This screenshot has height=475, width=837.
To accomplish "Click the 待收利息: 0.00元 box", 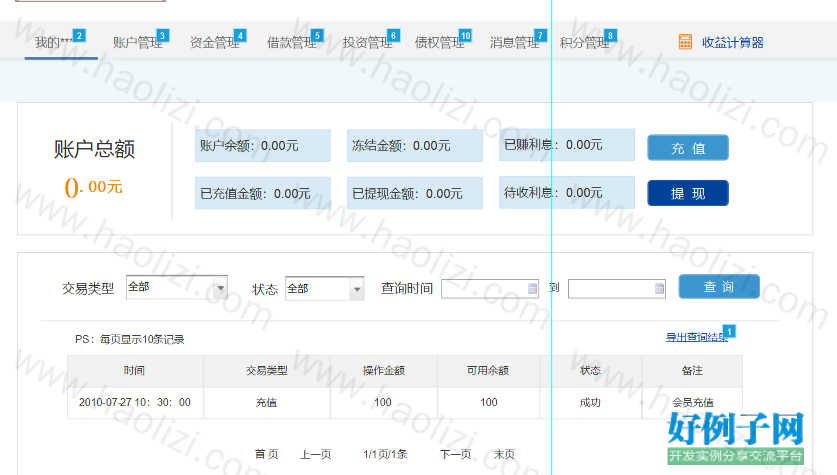I will pos(567,192).
